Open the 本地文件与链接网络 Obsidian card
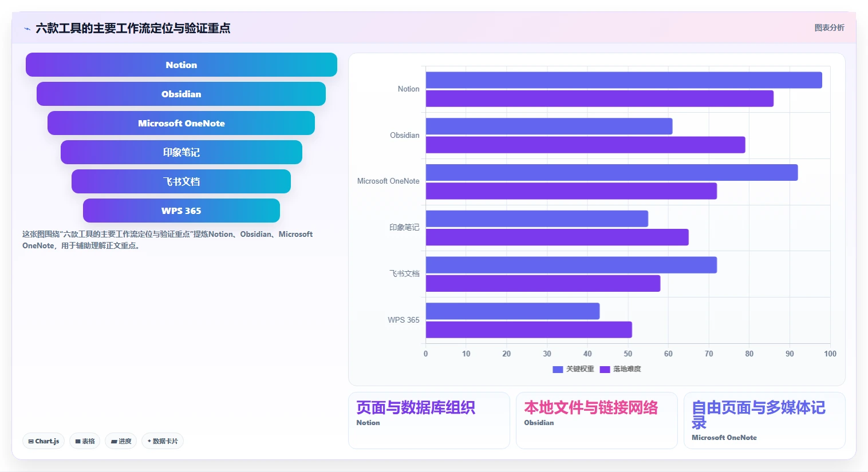This screenshot has width=868, height=472. coord(597,421)
